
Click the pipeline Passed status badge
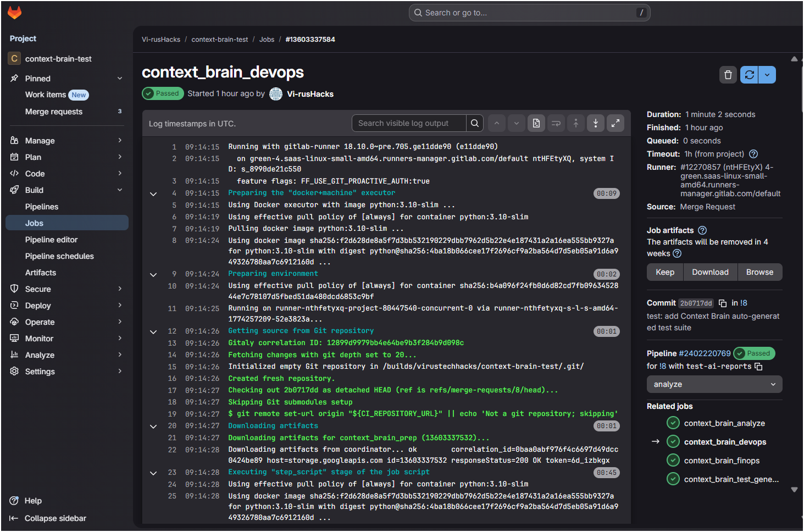[x=753, y=353]
